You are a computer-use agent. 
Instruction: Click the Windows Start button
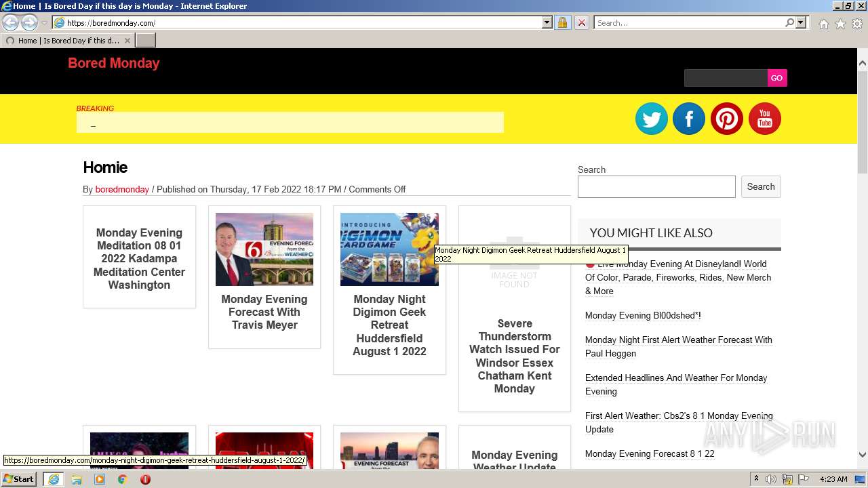tap(19, 479)
